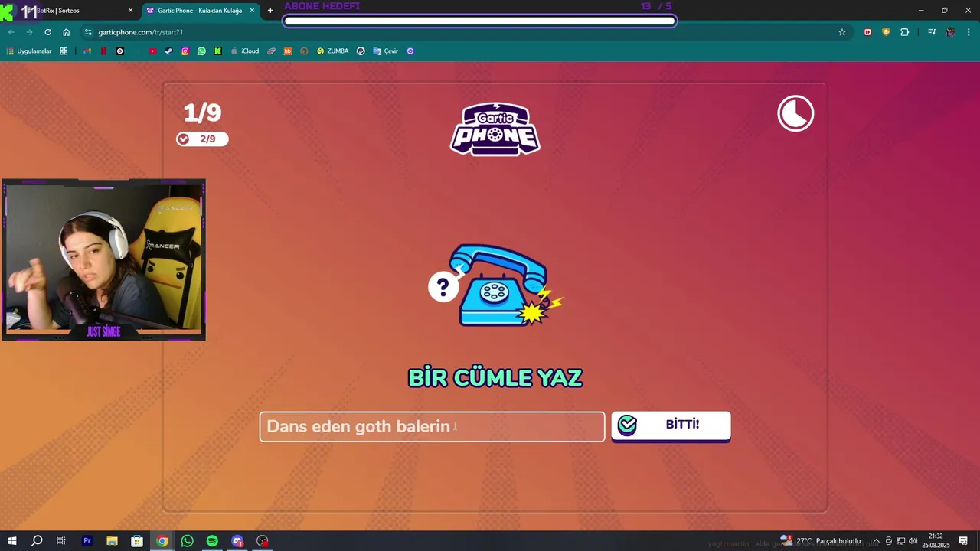Open the Windows Start menu
This screenshot has width=980, height=551.
(11, 541)
